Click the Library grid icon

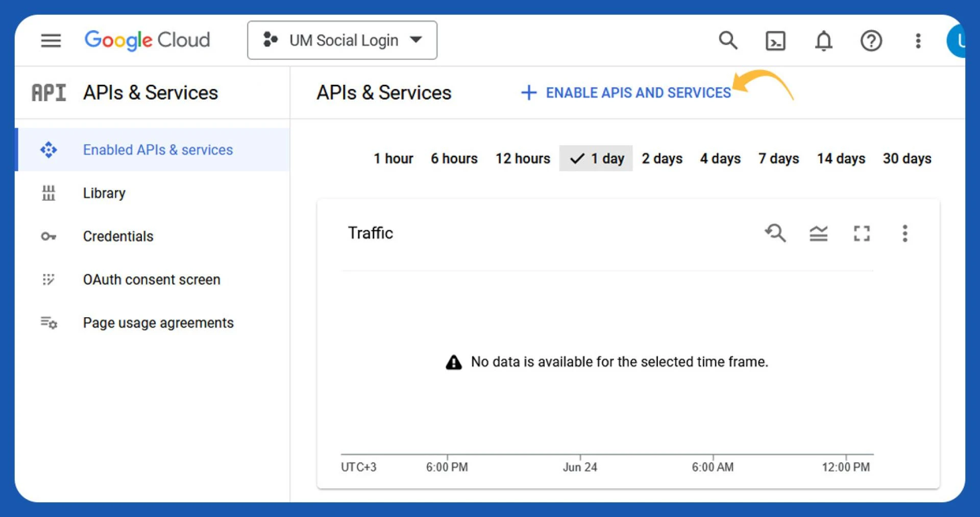pyautogui.click(x=48, y=193)
